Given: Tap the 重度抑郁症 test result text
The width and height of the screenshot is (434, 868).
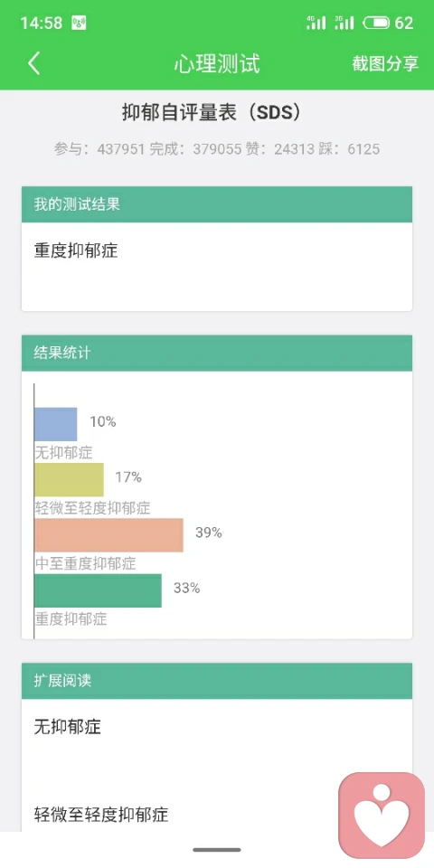Looking at the screenshot, I should pyautogui.click(x=76, y=250).
